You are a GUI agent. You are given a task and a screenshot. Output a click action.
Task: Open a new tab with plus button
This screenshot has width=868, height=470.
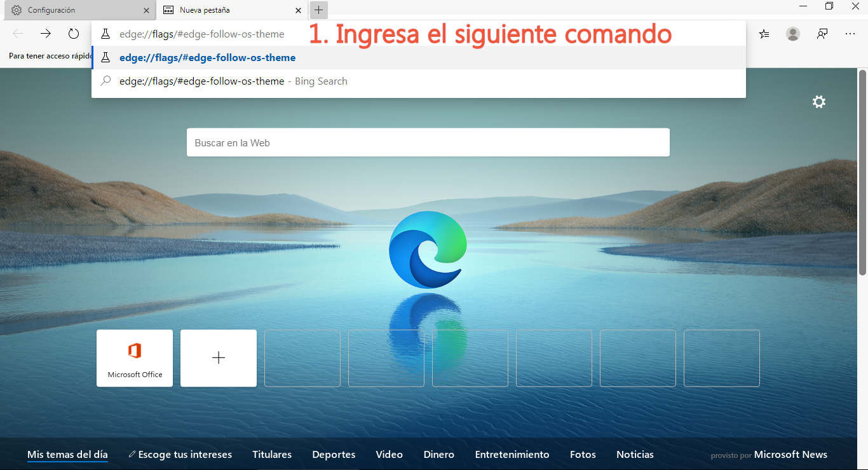[x=319, y=10]
